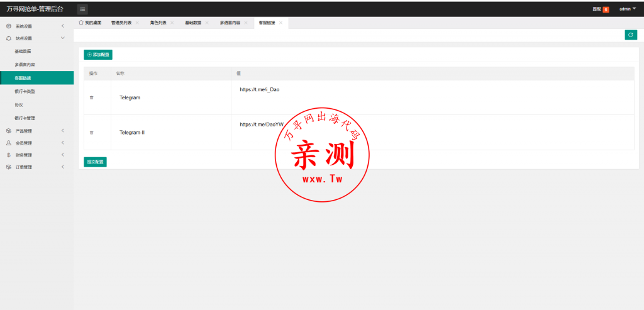Expand the 财务管理 menu chevron
644x310 pixels.
pyautogui.click(x=62, y=155)
